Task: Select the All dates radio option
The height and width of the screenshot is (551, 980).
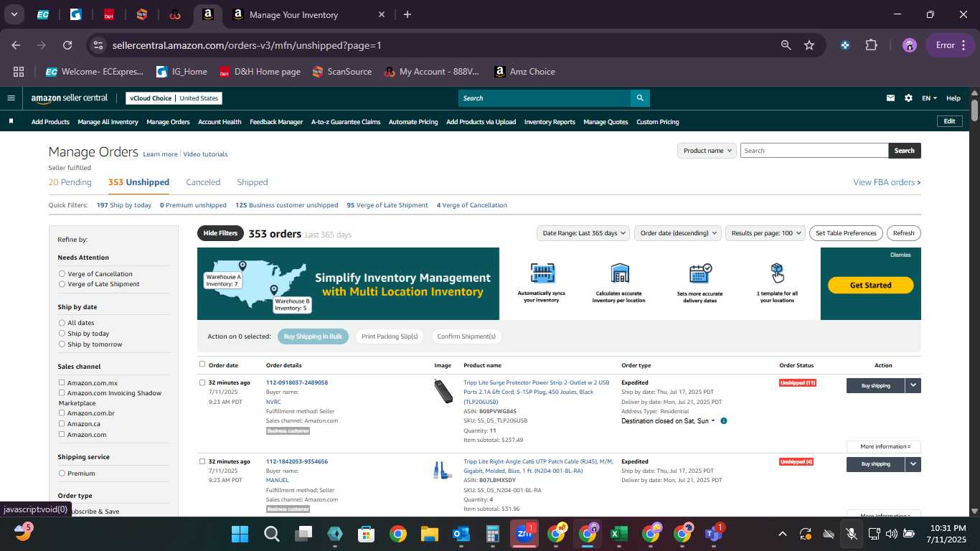Action: (x=62, y=323)
